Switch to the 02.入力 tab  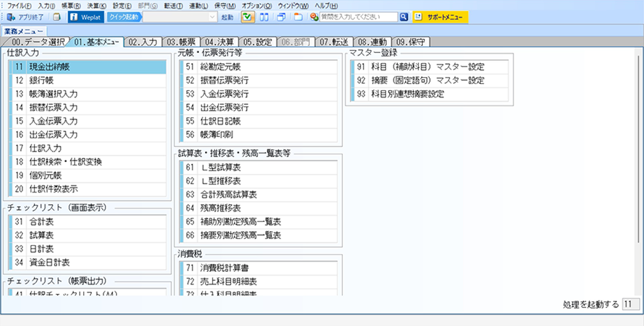(143, 41)
